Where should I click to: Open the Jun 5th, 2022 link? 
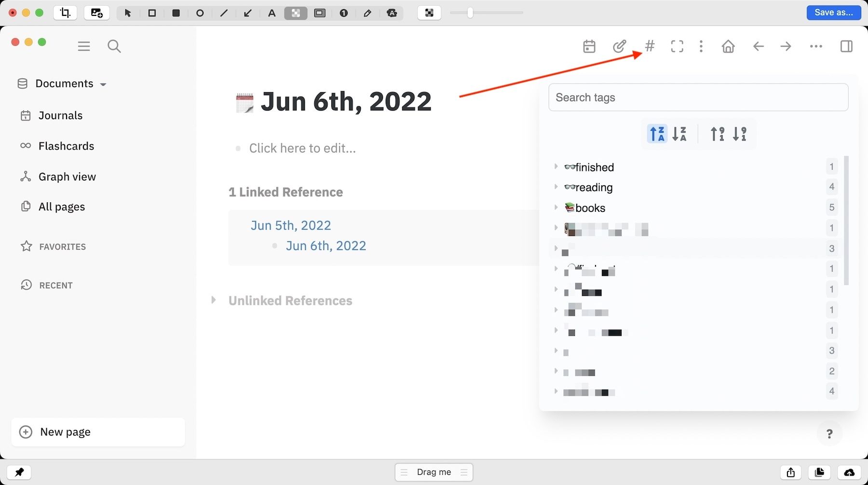coord(291,225)
